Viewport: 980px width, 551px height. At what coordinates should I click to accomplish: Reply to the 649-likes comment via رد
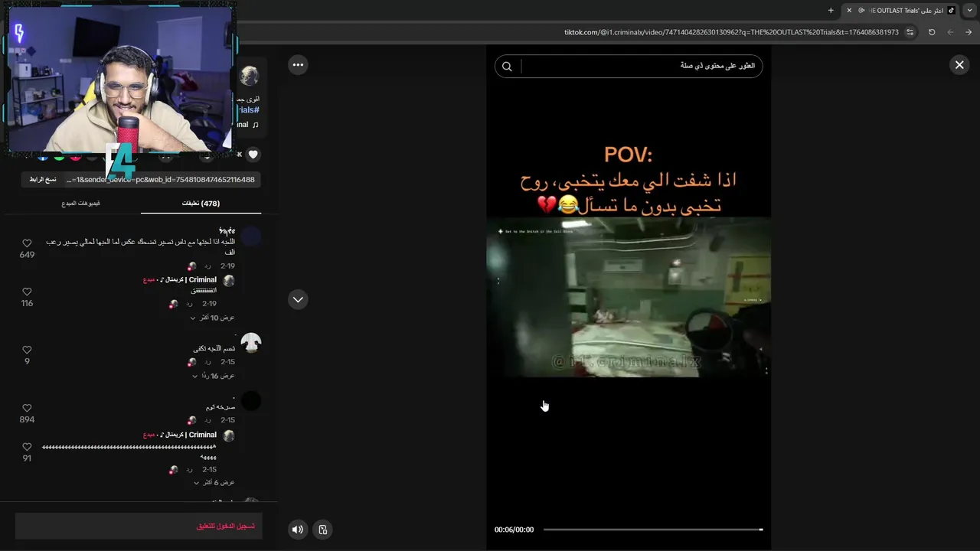(207, 266)
